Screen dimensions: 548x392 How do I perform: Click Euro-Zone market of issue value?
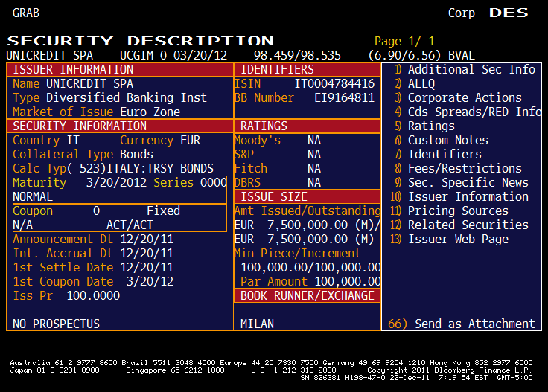(150, 112)
